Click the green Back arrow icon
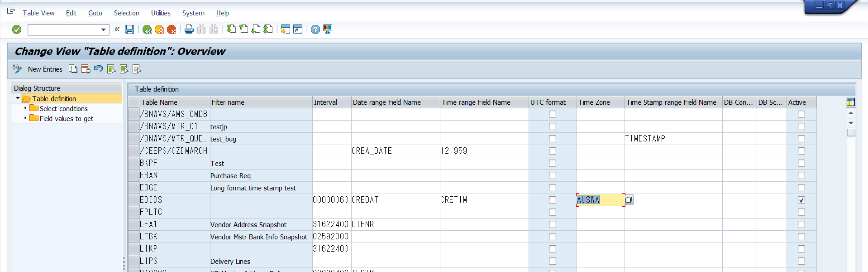Image resolution: width=868 pixels, height=272 pixels. tap(147, 29)
